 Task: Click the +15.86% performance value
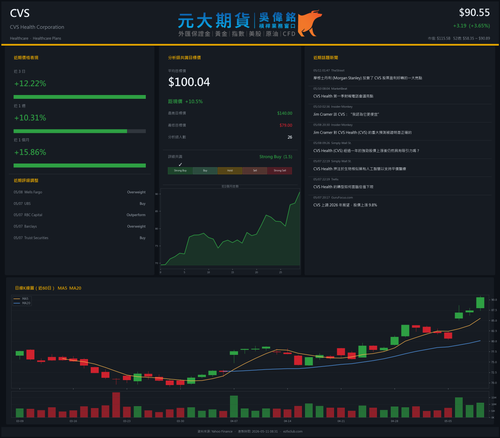point(30,152)
